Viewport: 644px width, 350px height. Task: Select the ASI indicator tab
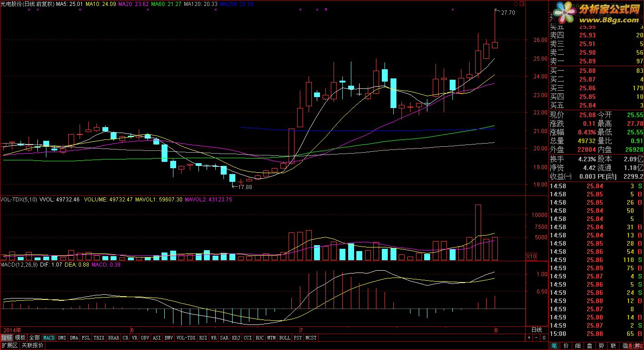click(x=157, y=338)
